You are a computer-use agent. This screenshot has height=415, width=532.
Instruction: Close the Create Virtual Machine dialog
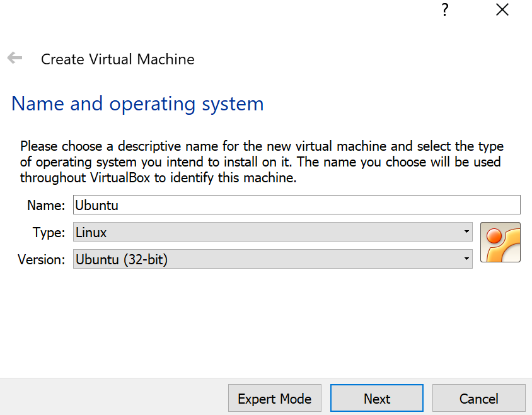[x=502, y=9]
